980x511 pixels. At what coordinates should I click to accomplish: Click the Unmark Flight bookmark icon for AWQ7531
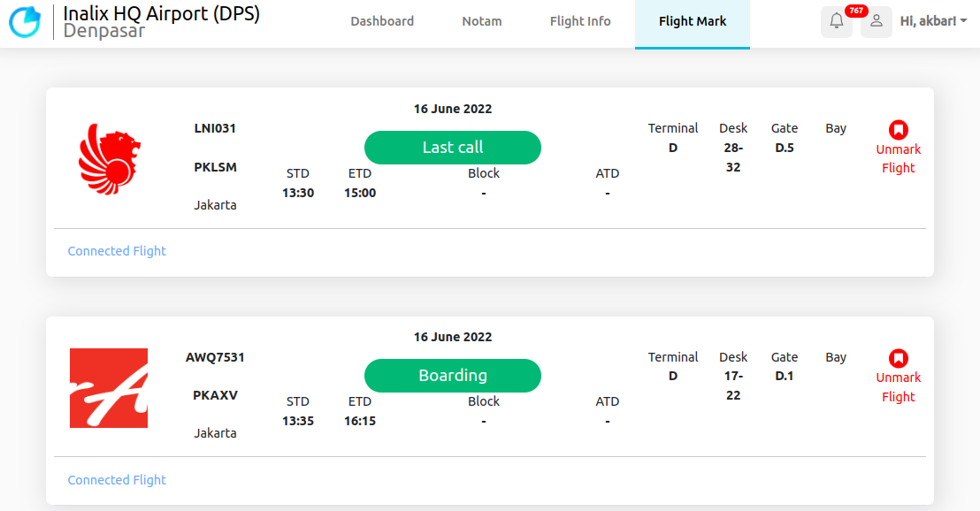click(898, 358)
